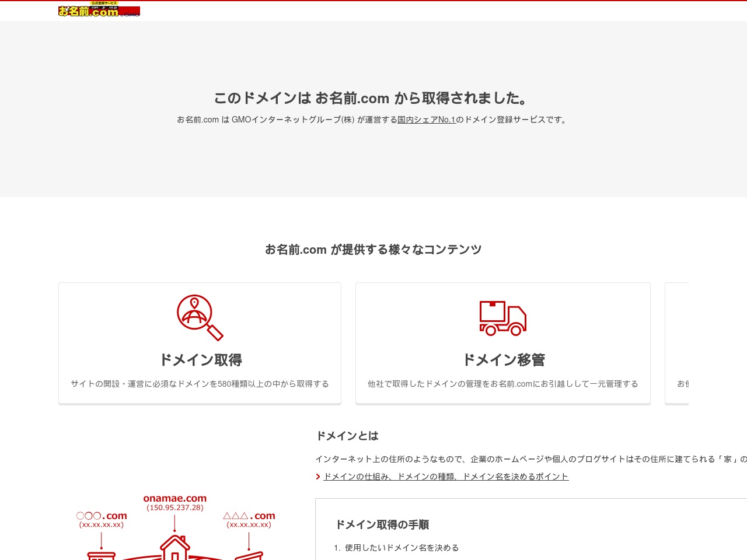Open the 国内シェアNo.1 link

[x=427, y=120]
